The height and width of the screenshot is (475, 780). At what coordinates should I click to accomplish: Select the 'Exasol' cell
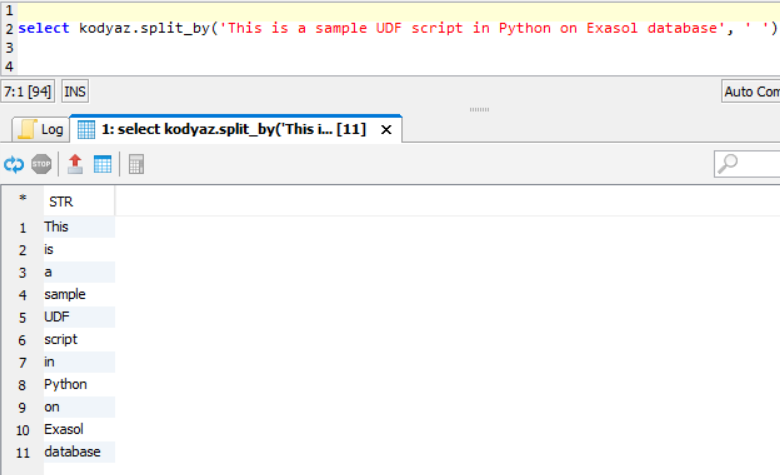79,429
